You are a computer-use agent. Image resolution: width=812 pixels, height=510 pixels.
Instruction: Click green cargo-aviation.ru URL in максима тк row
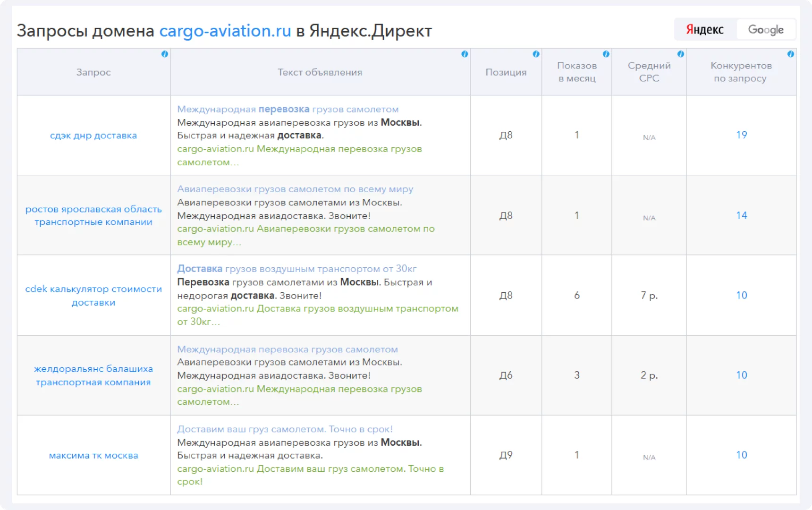(x=215, y=469)
